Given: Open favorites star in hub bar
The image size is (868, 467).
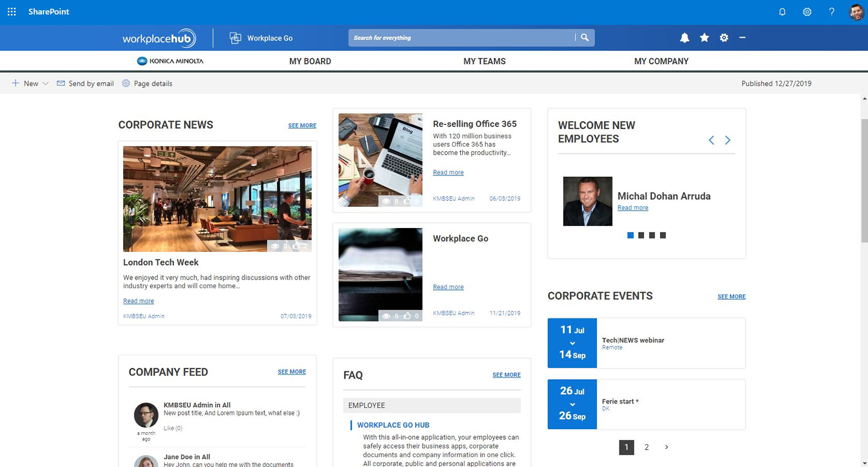Looking at the screenshot, I should click(x=704, y=37).
